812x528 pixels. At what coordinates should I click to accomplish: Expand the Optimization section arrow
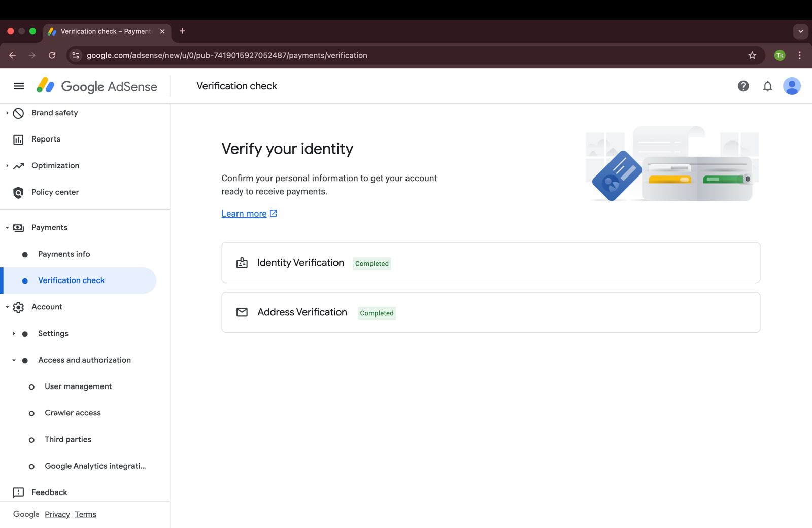pos(7,166)
